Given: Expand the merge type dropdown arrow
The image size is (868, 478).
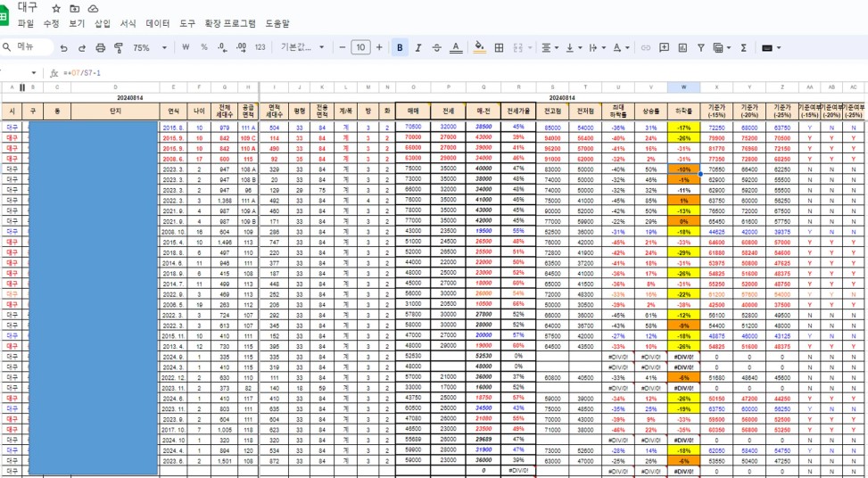Looking at the screenshot, I should pos(530,47).
